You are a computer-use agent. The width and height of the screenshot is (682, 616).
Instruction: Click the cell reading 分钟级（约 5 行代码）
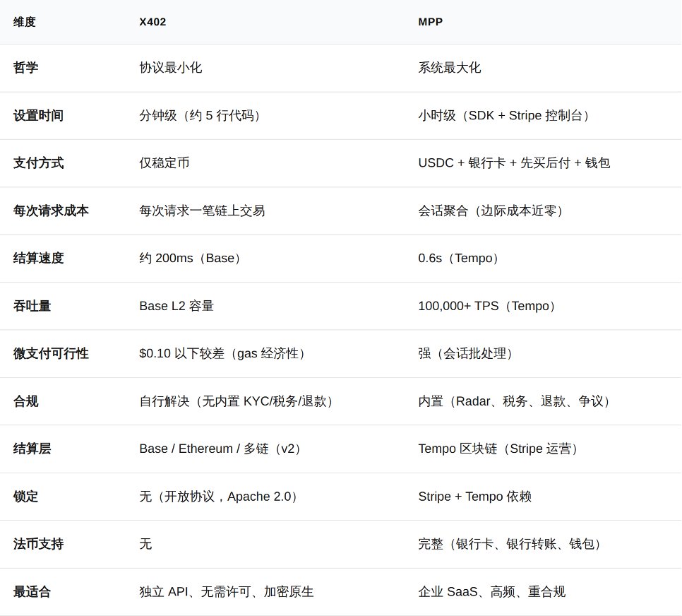pyautogui.click(x=203, y=116)
